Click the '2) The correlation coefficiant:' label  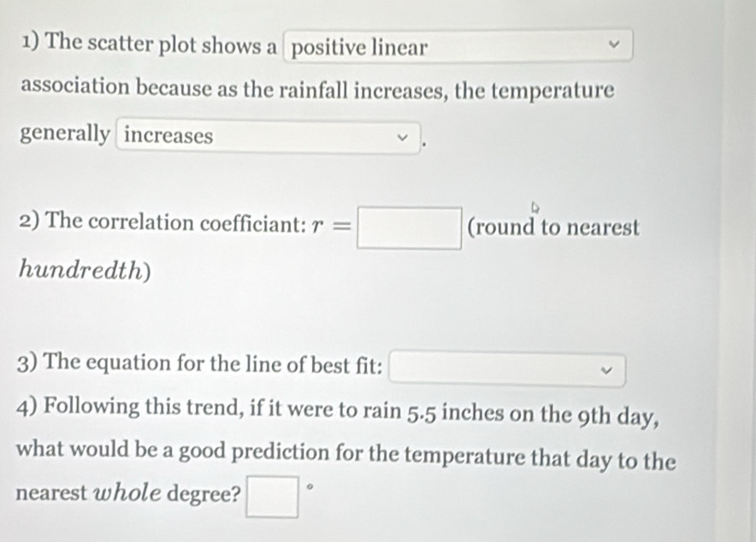161,222
